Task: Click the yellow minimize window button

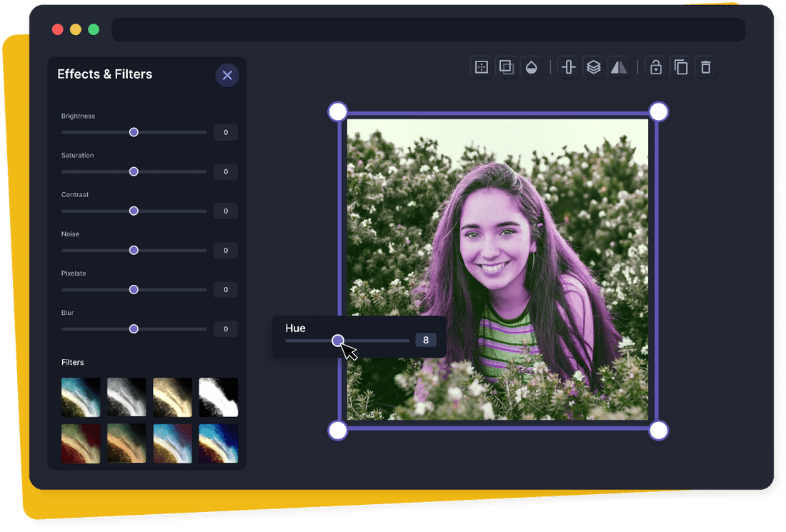Action: [x=76, y=29]
